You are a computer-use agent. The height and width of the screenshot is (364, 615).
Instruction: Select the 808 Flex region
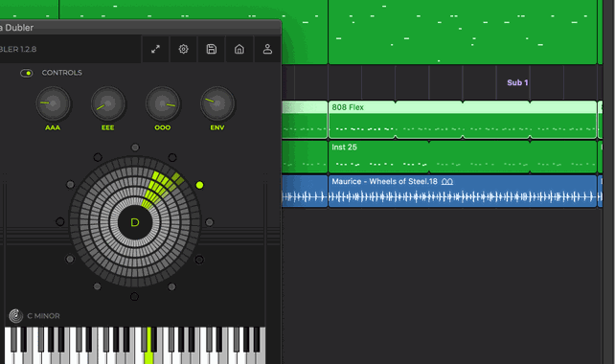[x=463, y=119]
